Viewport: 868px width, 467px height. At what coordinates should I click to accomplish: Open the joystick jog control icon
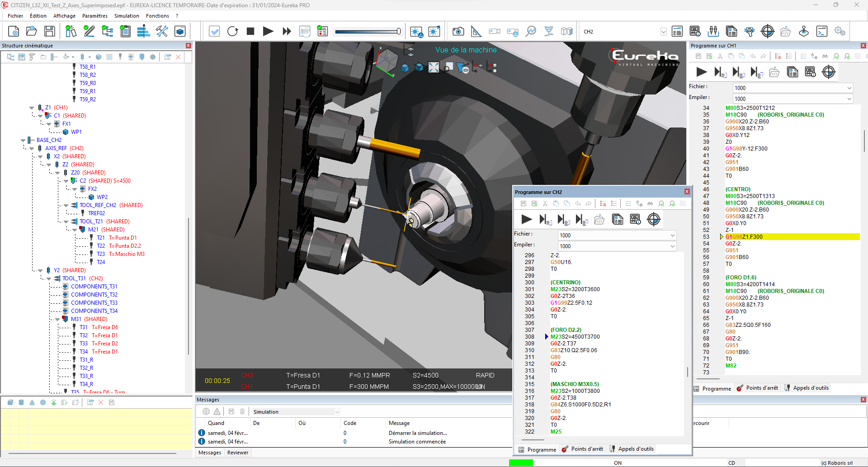point(804,31)
